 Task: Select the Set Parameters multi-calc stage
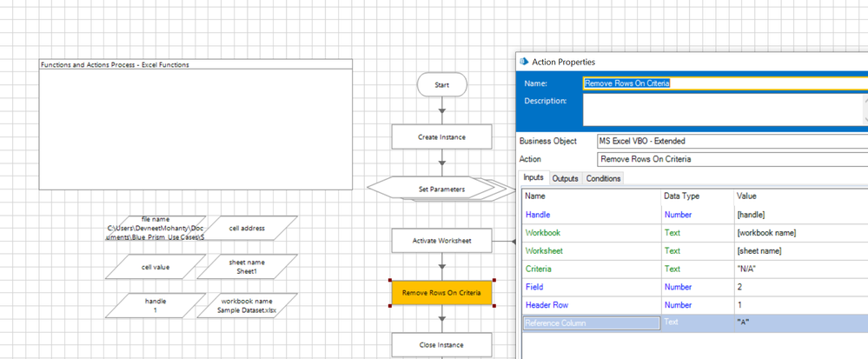tap(441, 189)
